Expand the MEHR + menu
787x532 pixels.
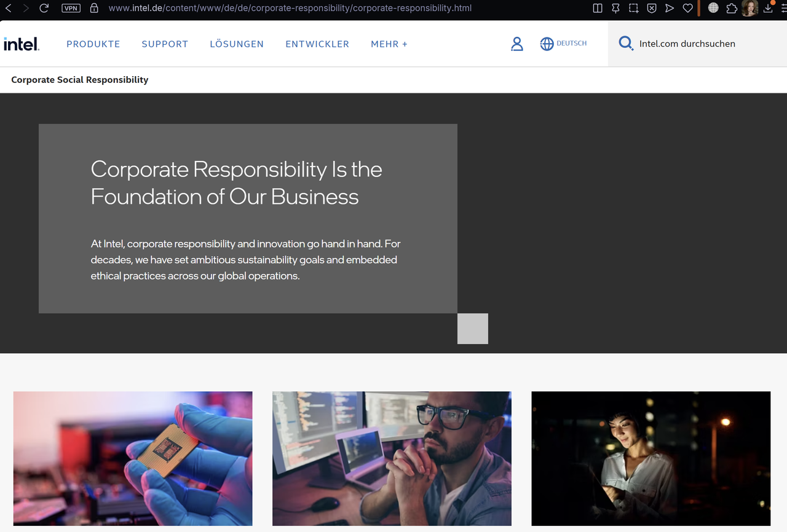coord(389,44)
